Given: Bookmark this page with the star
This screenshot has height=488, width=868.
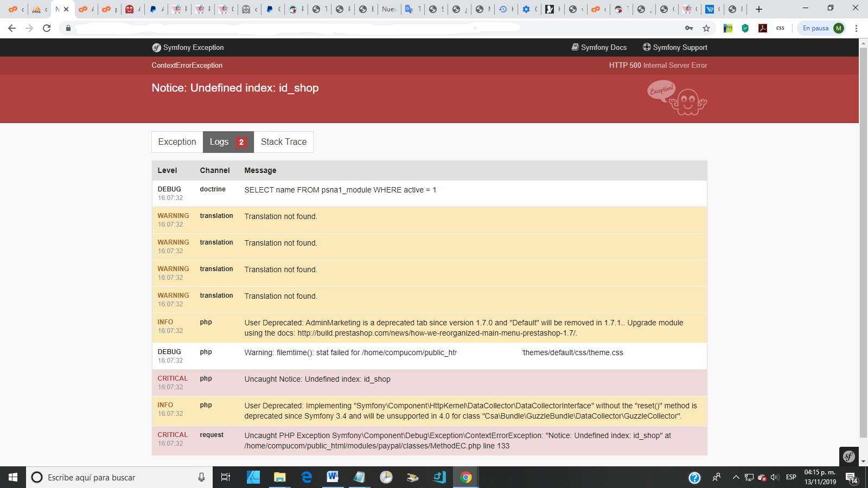Looking at the screenshot, I should (x=706, y=28).
